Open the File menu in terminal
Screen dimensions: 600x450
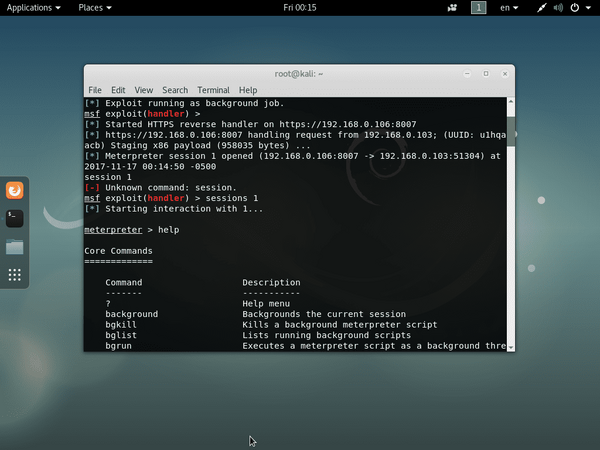[95, 90]
